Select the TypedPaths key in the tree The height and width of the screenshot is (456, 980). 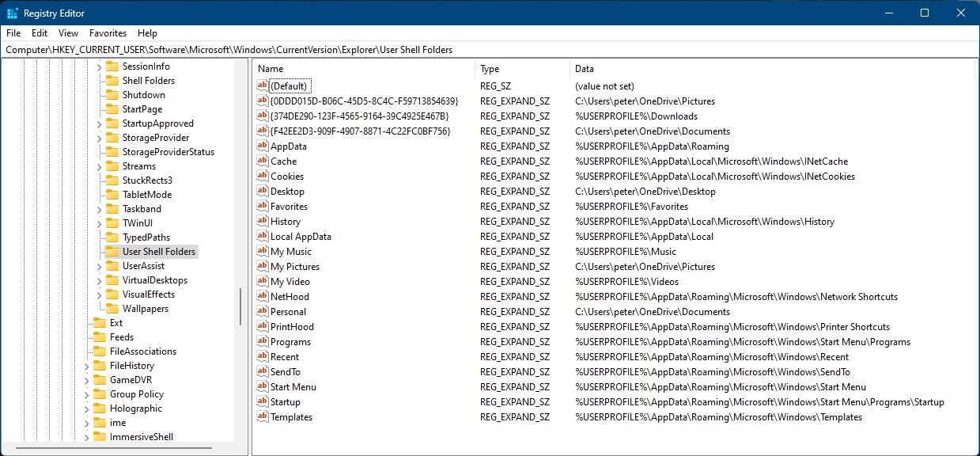(x=146, y=237)
